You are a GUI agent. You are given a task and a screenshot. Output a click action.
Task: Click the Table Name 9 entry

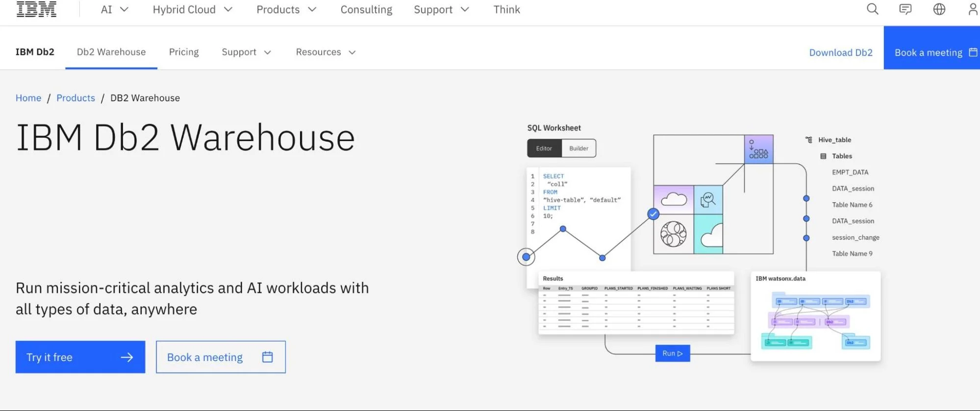tap(852, 254)
